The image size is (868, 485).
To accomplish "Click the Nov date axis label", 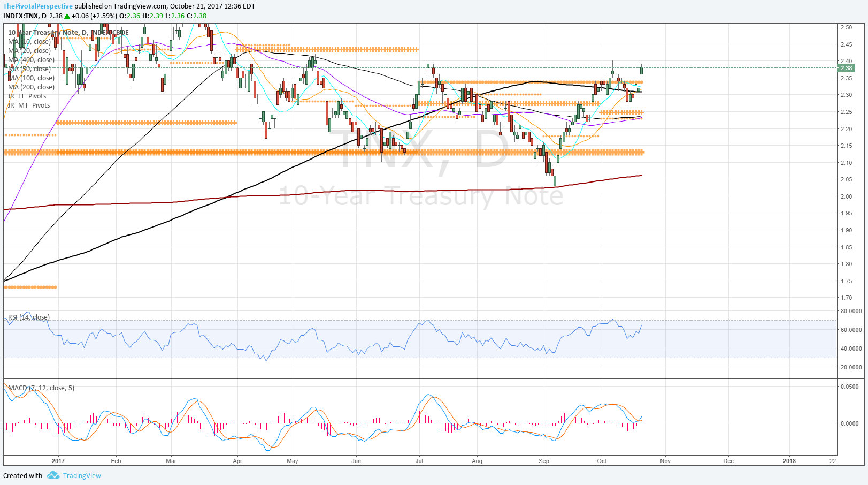I will click(665, 461).
